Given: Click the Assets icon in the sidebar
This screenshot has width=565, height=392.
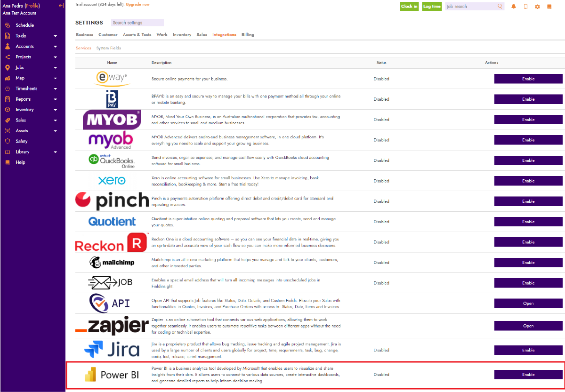Looking at the screenshot, I should pos(7,131).
